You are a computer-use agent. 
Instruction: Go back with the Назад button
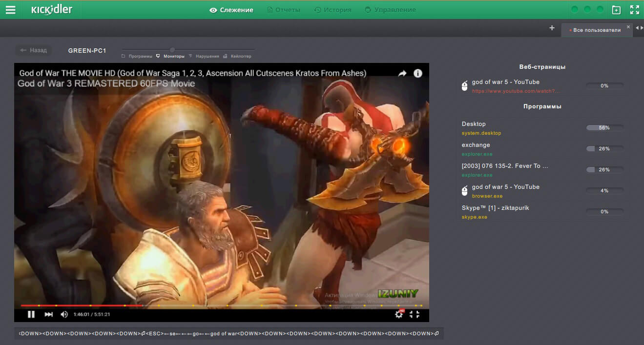[34, 50]
